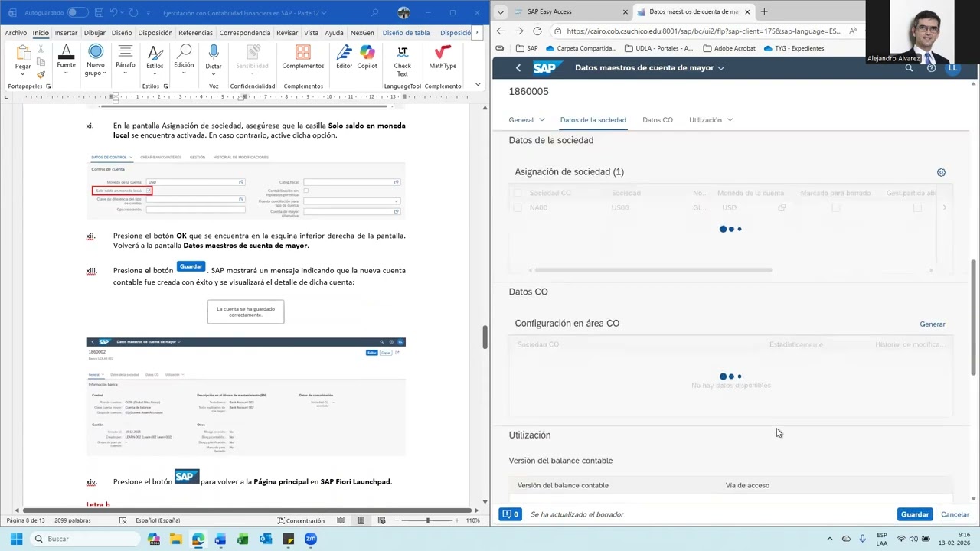Open the search magnifier in Word title bar

tap(374, 13)
